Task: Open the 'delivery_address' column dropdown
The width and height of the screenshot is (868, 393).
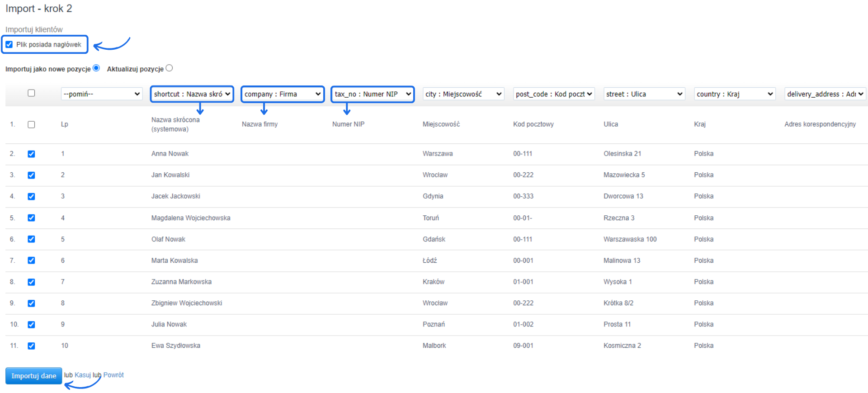Action: click(x=825, y=94)
